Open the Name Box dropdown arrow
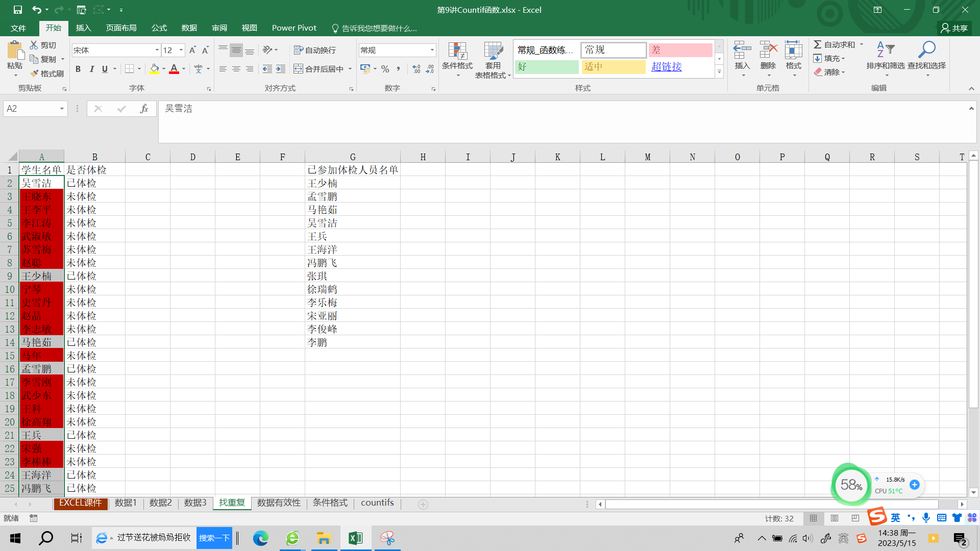Screen dimensions: 980x551 coord(62,109)
